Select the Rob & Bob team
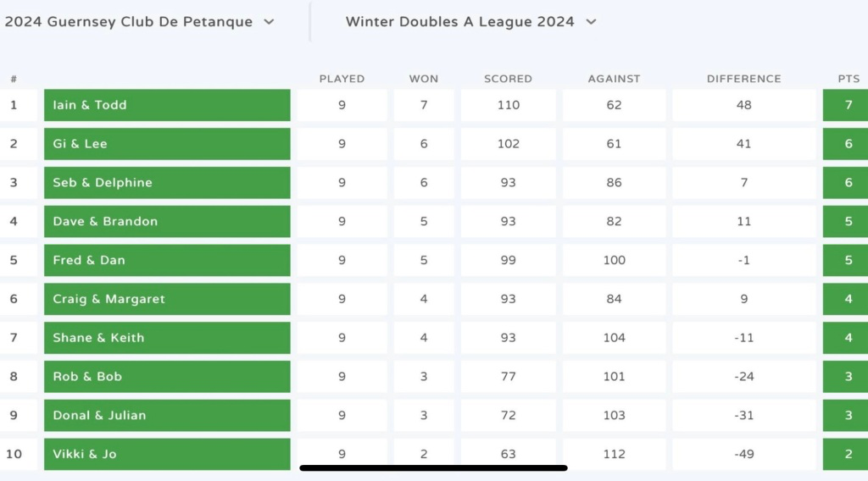The width and height of the screenshot is (868, 481). pyautogui.click(x=167, y=377)
